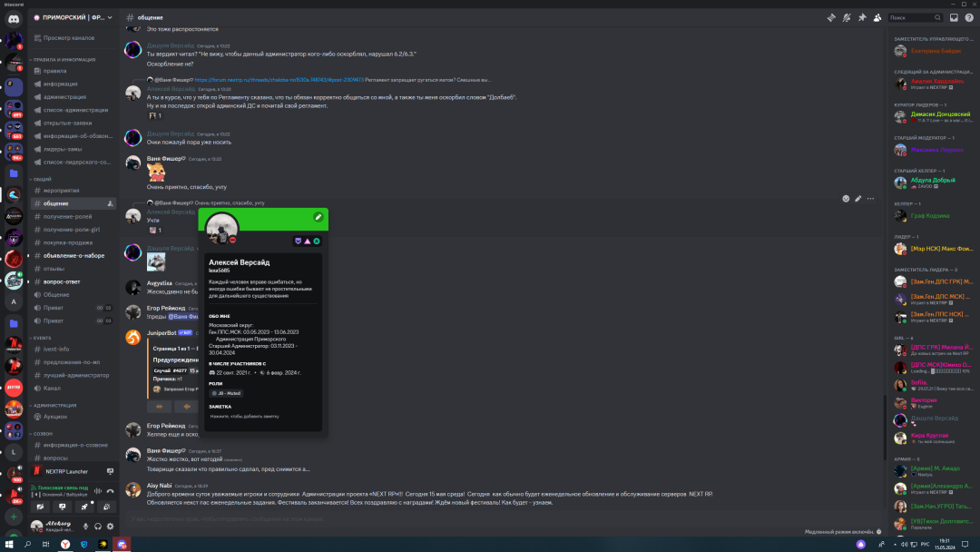The width and height of the screenshot is (980, 552).
Task: Toggle notification settings bell in header
Action: [847, 17]
